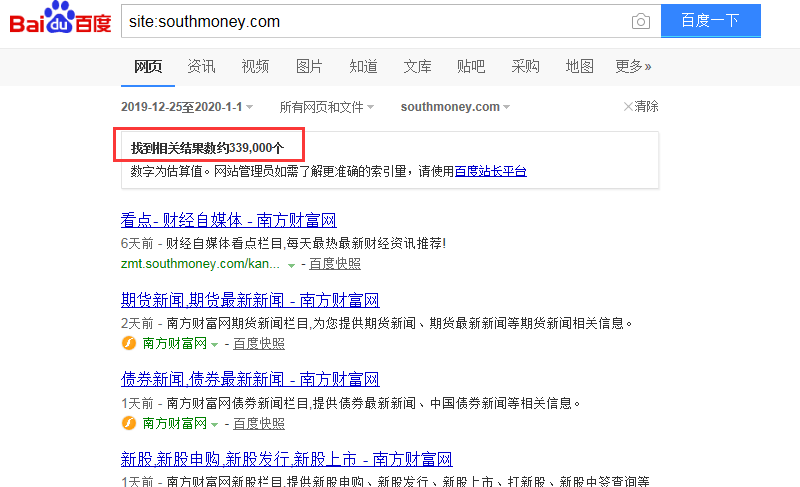This screenshot has width=800, height=487.
Task: Open result 看点- 财经自媒体 - 南方财富网
Action: pos(229,220)
